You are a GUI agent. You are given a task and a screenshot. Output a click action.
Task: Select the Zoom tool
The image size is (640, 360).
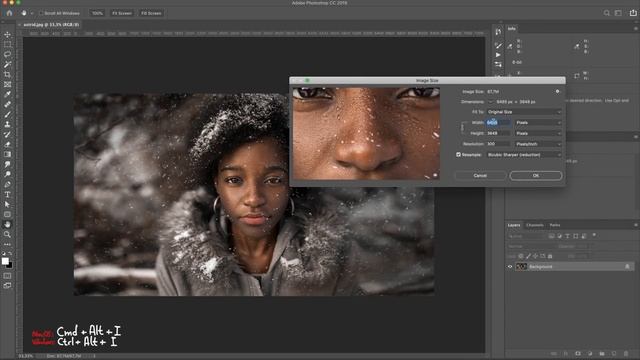coord(7,234)
